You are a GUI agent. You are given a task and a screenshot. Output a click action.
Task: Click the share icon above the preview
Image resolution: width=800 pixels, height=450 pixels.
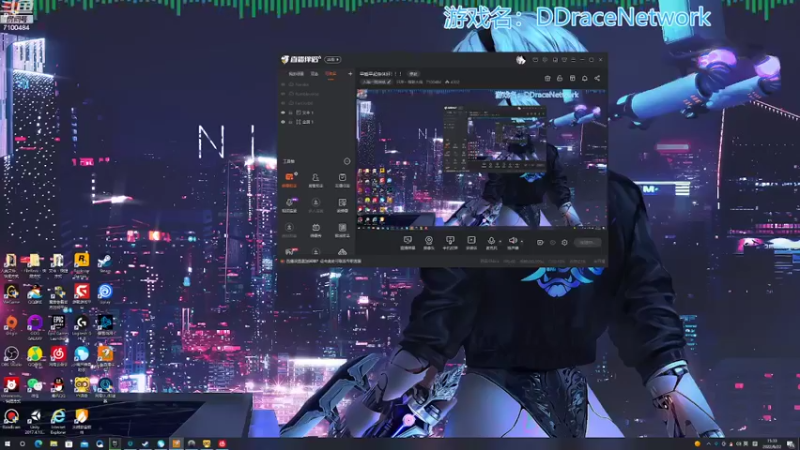(597, 78)
